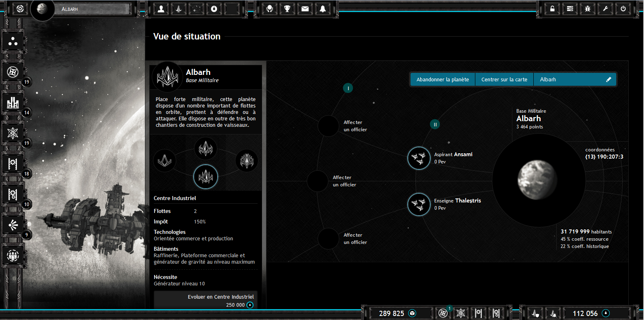This screenshot has width=644, height=320.
Task: Open the player profile silhouette icon
Action: pos(161,8)
